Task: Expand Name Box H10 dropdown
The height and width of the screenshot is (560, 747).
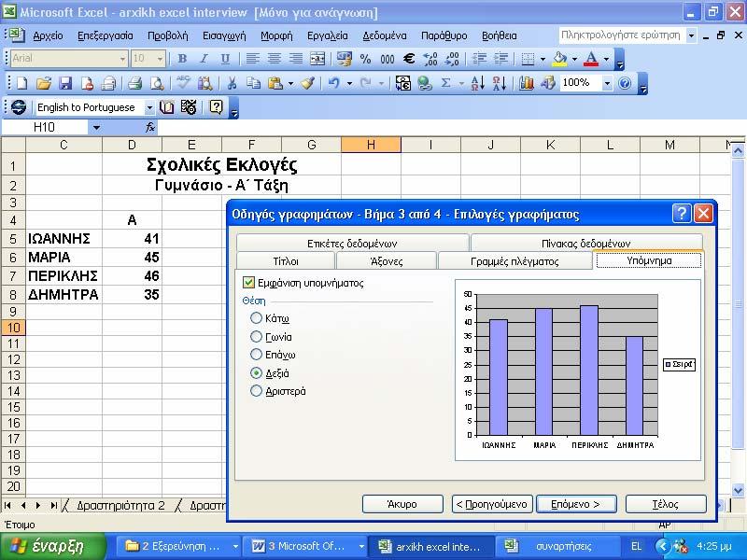Action: (x=96, y=127)
